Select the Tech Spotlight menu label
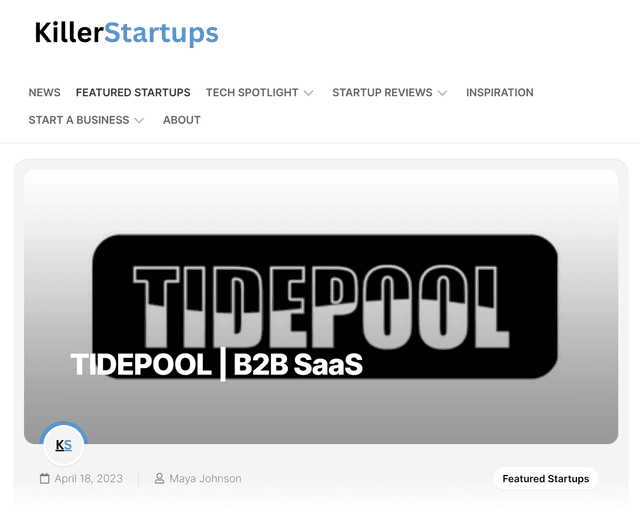 pyautogui.click(x=252, y=93)
